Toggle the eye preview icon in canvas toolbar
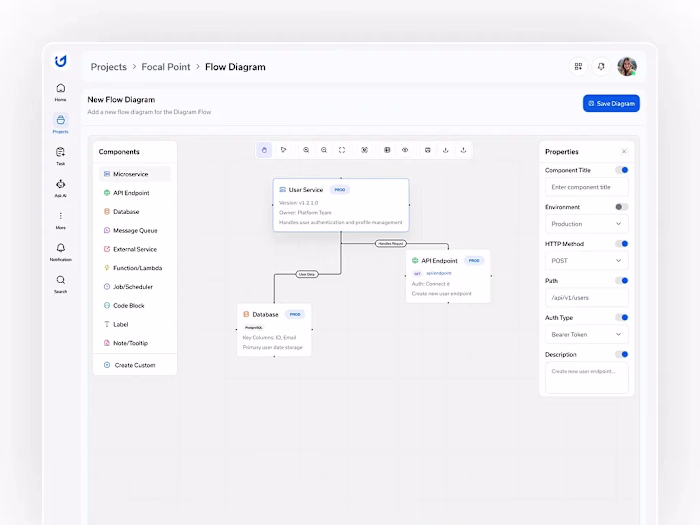The image size is (700, 525). pos(405,150)
